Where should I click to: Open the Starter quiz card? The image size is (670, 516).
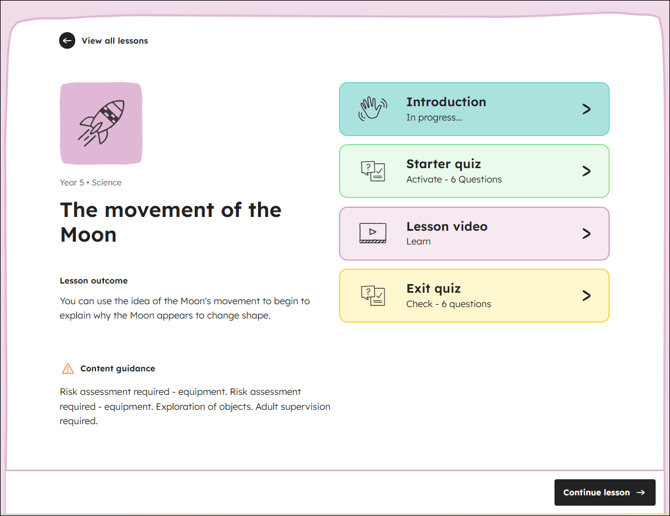pyautogui.click(x=474, y=171)
